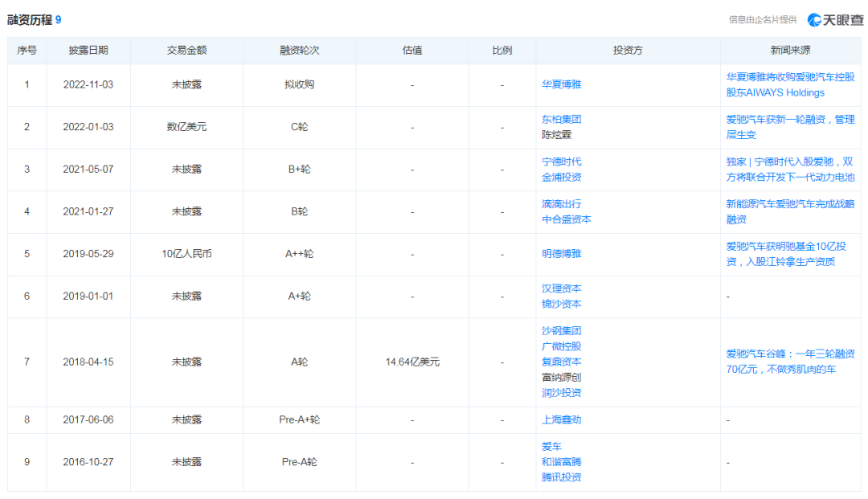Click the 序号 column header

point(27,51)
